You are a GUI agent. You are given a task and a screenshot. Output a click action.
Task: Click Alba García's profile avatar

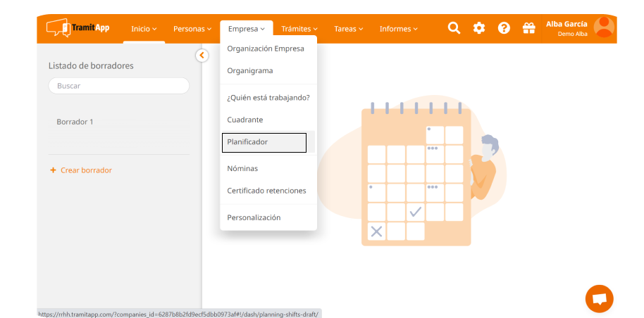pos(604,27)
